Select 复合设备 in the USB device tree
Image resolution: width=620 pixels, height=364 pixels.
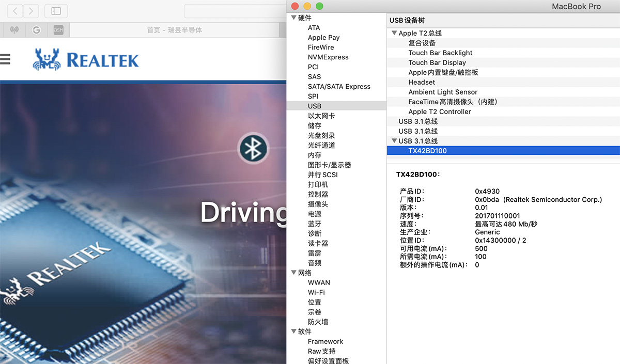click(x=422, y=43)
